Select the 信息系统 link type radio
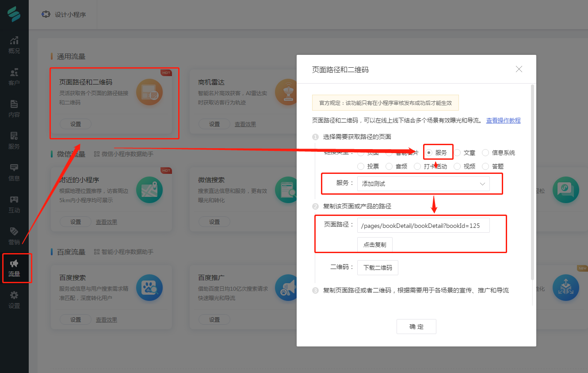This screenshot has height=373, width=588. pos(485,153)
